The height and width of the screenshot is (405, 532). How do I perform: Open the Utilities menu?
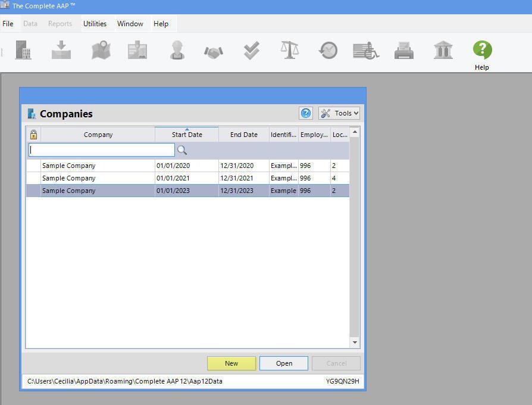[95, 24]
